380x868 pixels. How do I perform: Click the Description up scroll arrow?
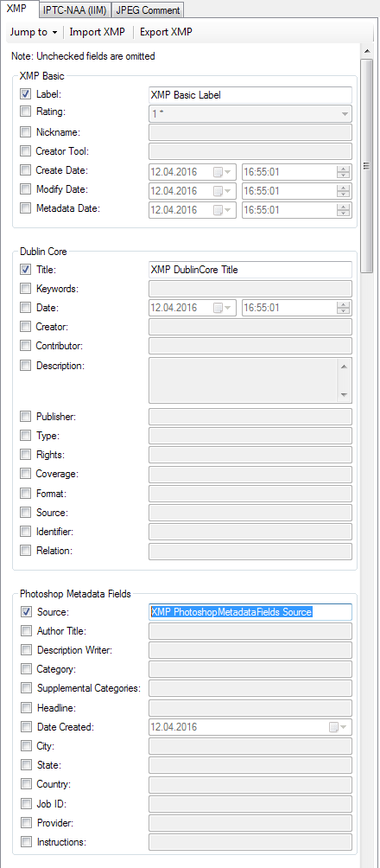344,367
